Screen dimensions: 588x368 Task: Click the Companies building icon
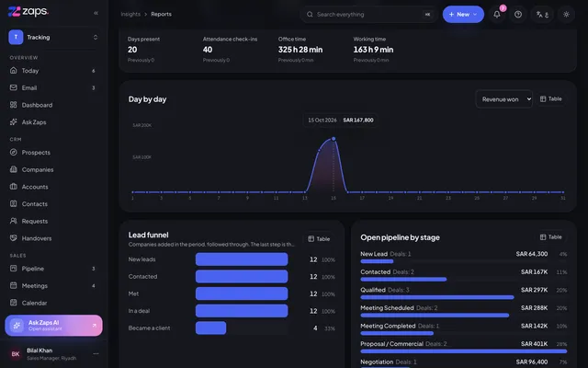tap(14, 169)
